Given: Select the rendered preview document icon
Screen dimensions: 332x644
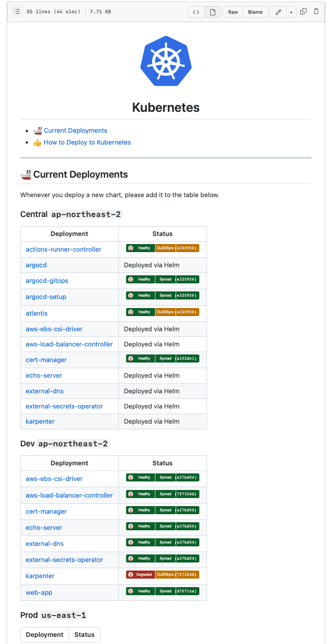Looking at the screenshot, I should (x=211, y=12).
